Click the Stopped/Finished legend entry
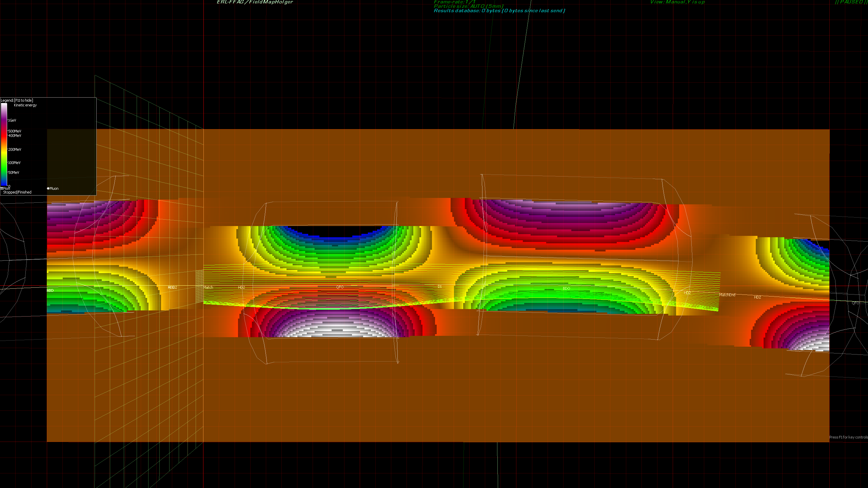The width and height of the screenshot is (868, 488). pyautogui.click(x=17, y=192)
